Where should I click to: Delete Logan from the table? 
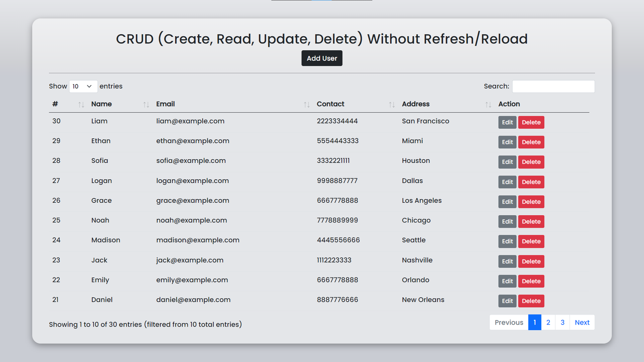click(531, 182)
